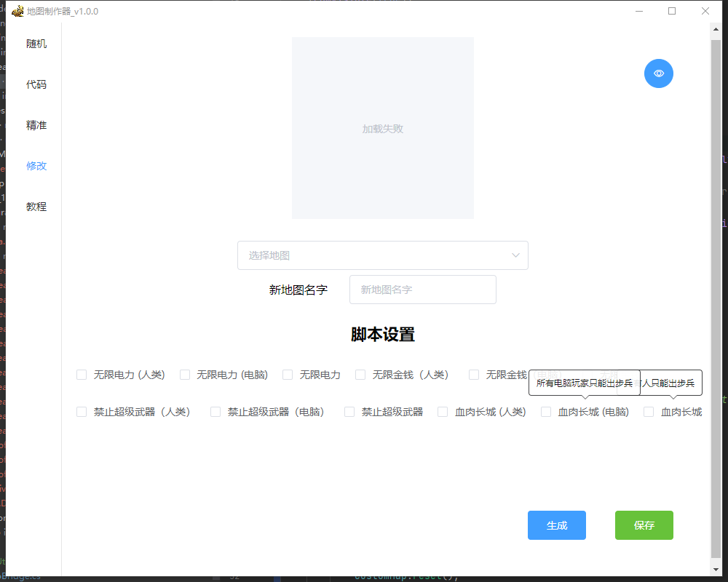Enable 血肉长城 (人类) checkbox
728x582 pixels.
click(x=443, y=411)
